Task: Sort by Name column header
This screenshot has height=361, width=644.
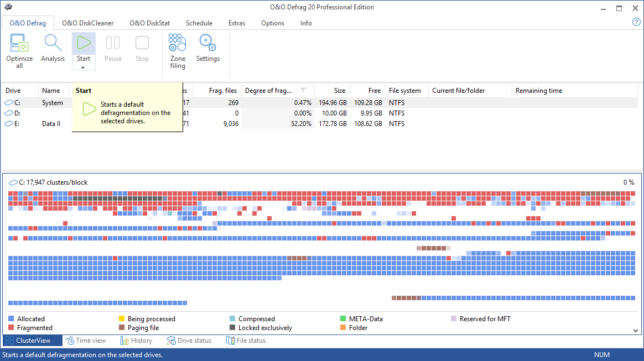Action: (x=55, y=91)
